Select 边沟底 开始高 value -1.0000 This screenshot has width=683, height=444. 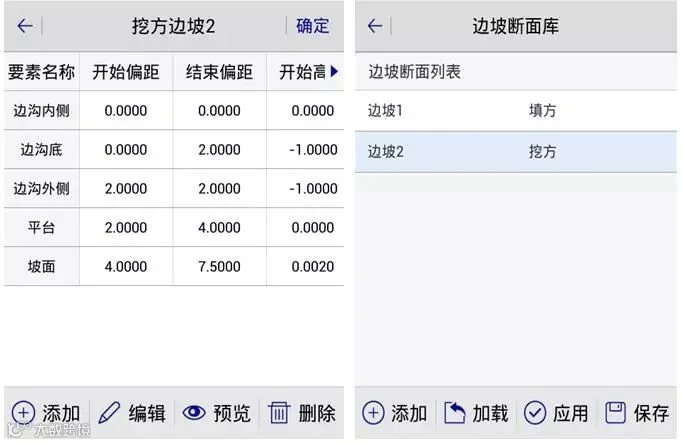coord(313,149)
